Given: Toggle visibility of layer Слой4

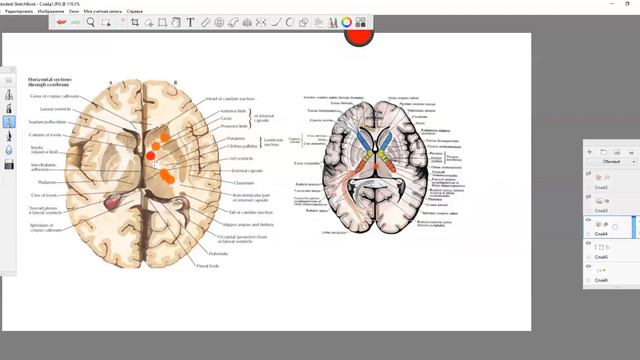Looking at the screenshot, I should 589,220.
